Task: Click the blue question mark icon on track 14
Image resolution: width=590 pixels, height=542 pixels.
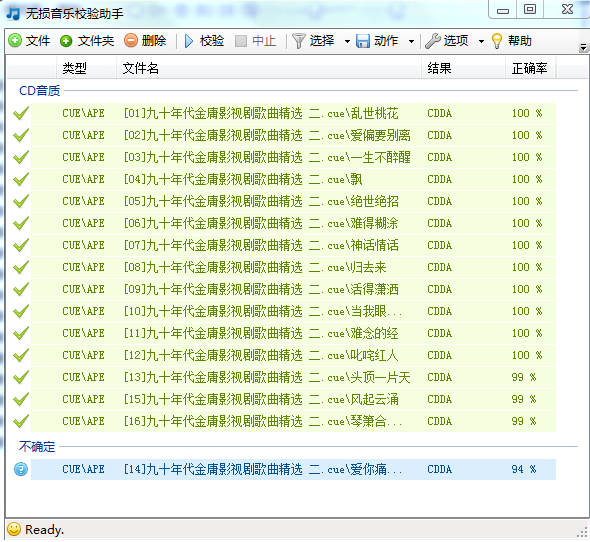Action: 21,469
